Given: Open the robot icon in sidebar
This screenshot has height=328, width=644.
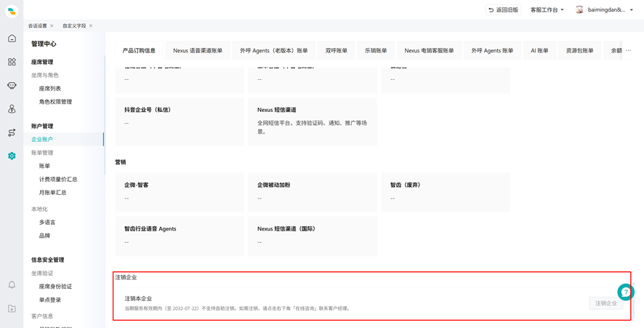Looking at the screenshot, I should click(x=12, y=86).
